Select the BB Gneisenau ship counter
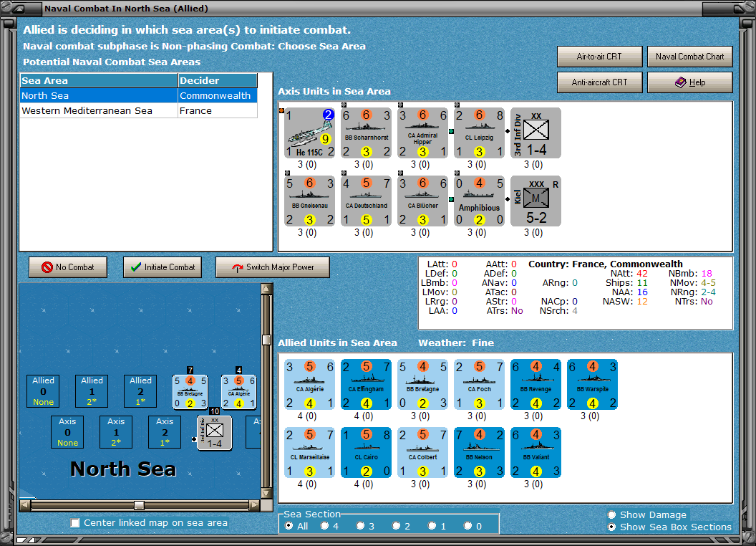Viewport: 756px width, 546px height. click(309, 201)
